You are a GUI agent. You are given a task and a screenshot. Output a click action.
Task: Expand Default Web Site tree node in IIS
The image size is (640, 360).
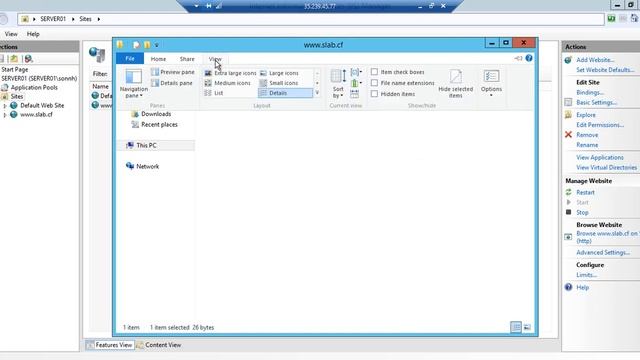point(5,106)
